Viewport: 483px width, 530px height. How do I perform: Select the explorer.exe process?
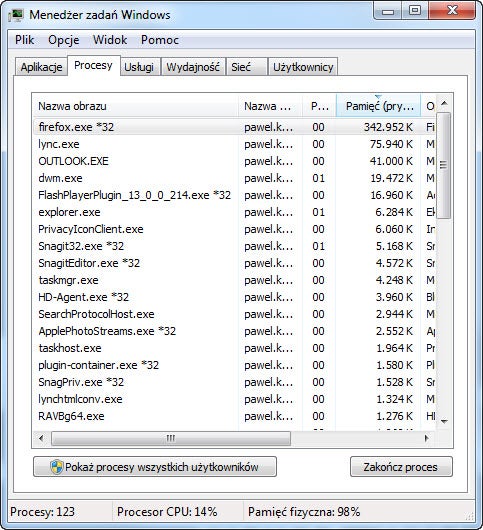point(235,212)
